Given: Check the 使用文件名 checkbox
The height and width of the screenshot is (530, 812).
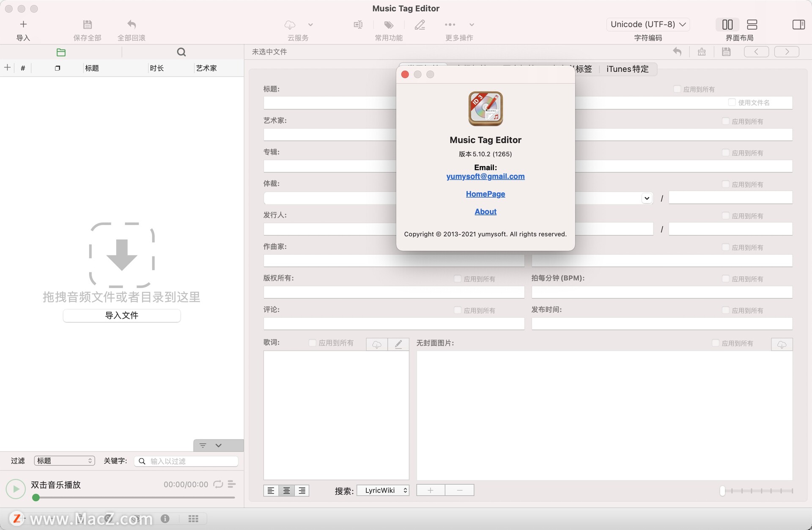Looking at the screenshot, I should 732,102.
